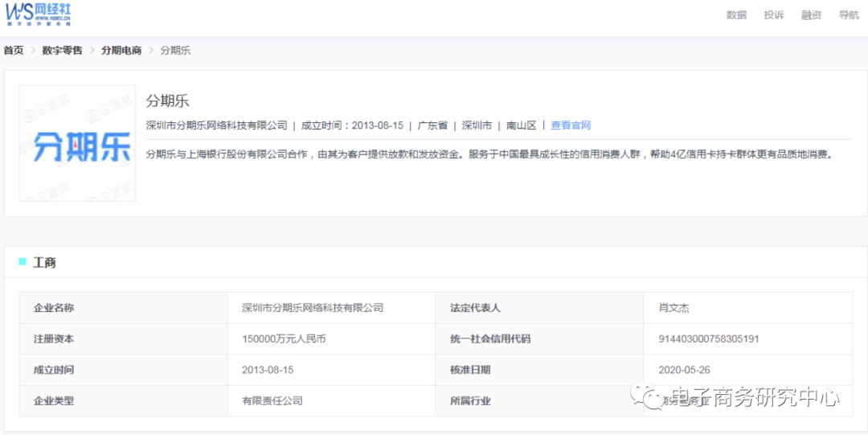Click the 南山区 location text
Screen dimensions: 868x435
522,125
